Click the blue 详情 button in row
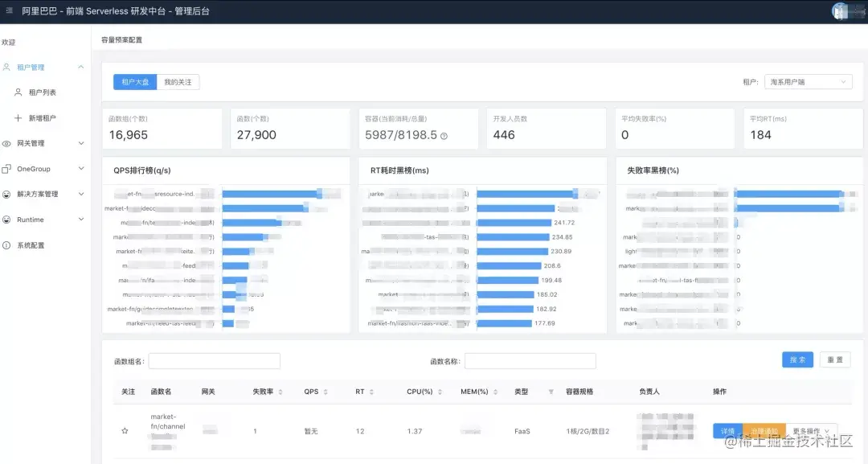 tap(727, 431)
